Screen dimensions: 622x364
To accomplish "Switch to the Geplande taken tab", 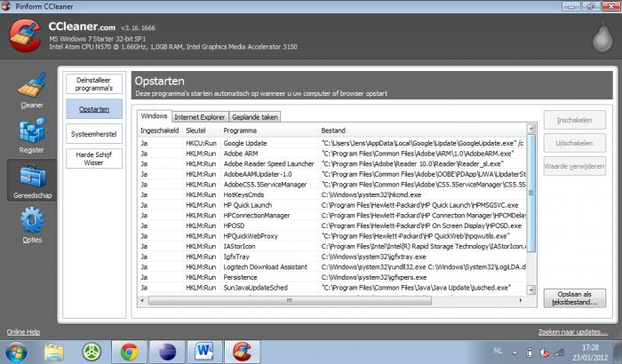I will tap(255, 116).
